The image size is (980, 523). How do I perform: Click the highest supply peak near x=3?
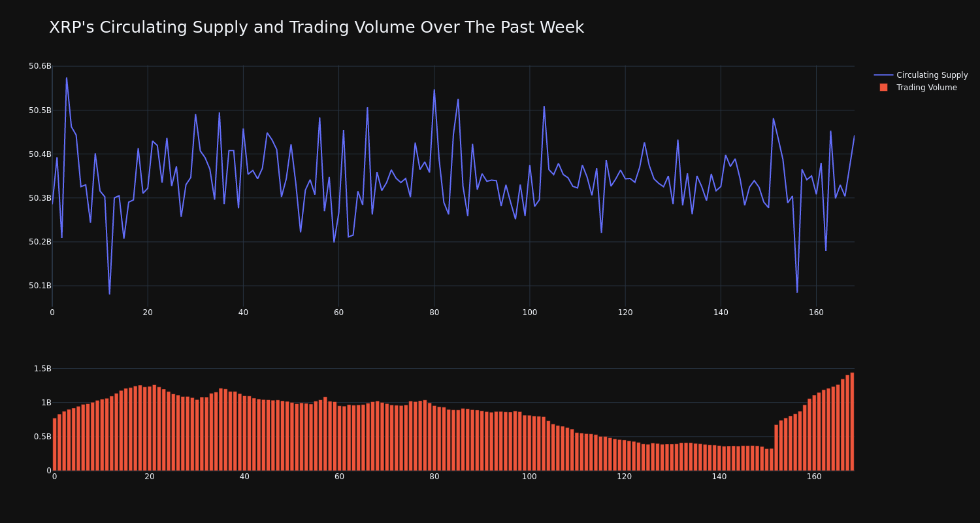point(66,78)
